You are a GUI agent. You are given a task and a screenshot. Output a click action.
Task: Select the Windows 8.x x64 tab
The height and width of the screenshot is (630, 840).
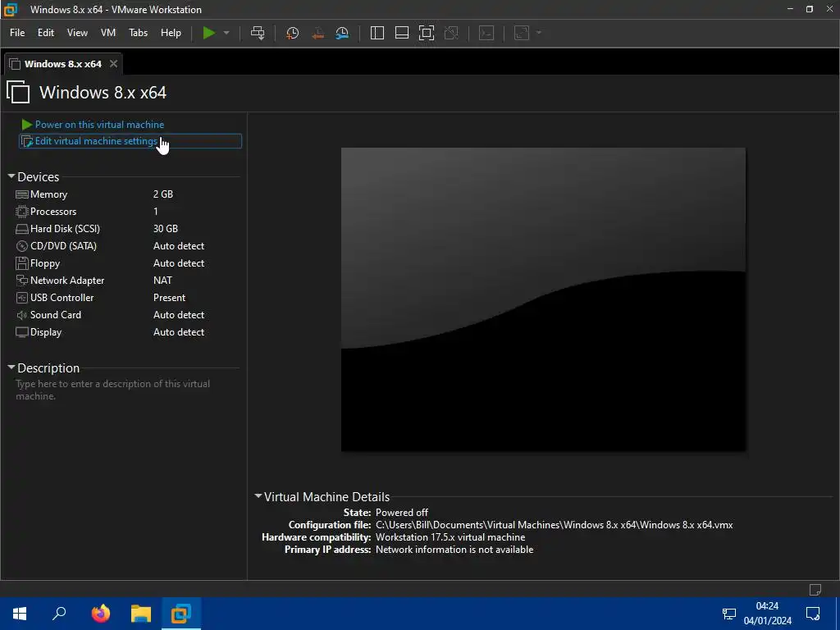click(x=62, y=64)
